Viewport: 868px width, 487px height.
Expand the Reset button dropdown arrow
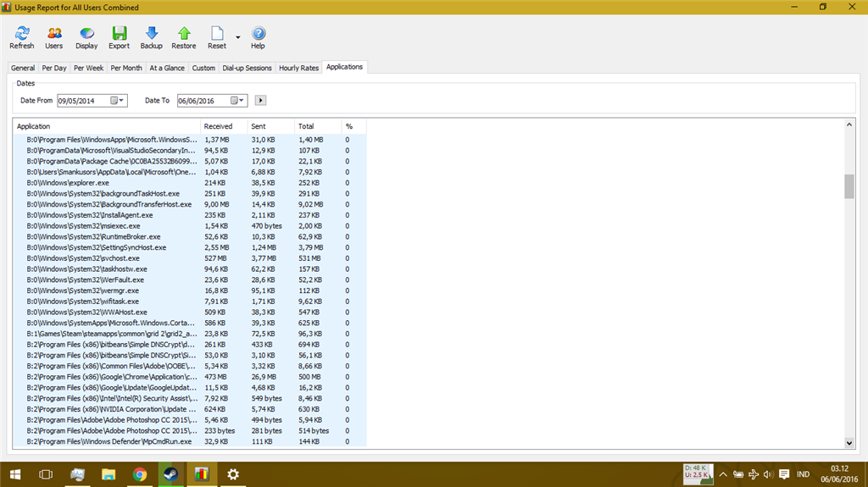[238, 37]
